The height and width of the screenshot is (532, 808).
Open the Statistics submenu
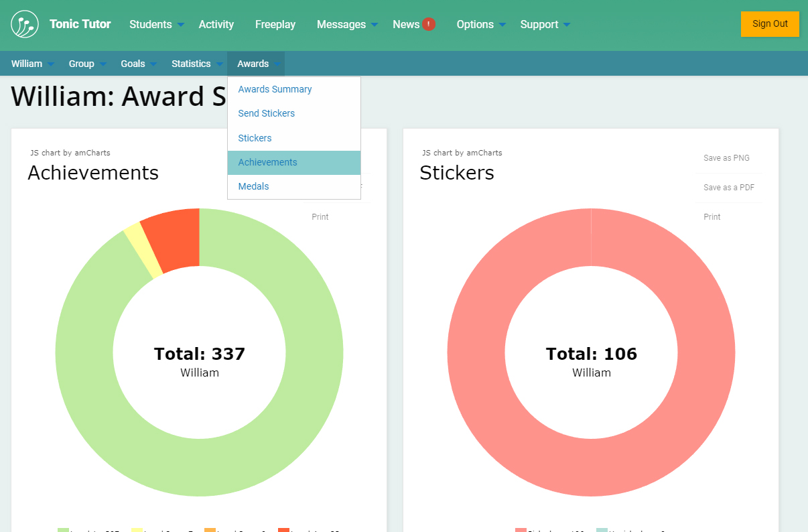[197, 64]
